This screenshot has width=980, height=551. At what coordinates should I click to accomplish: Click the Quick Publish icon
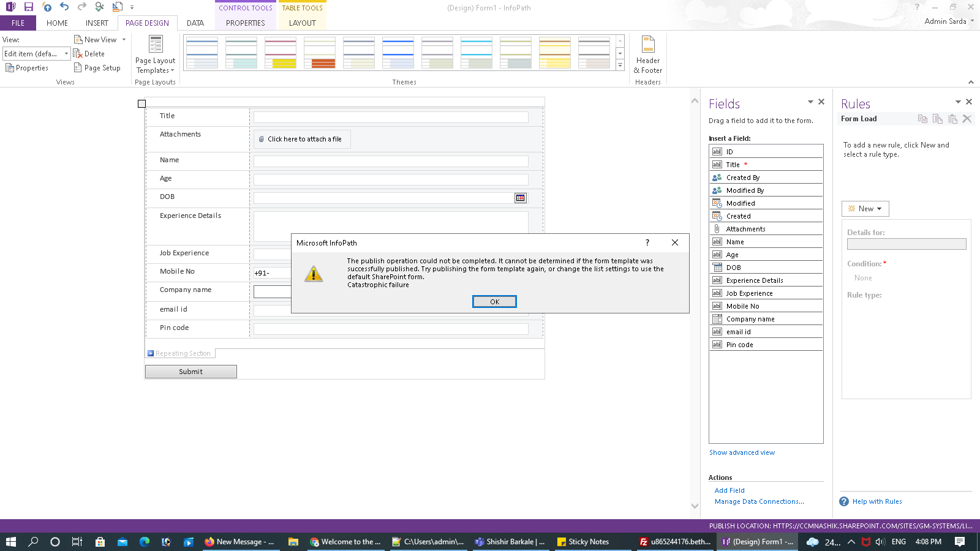(x=47, y=7)
